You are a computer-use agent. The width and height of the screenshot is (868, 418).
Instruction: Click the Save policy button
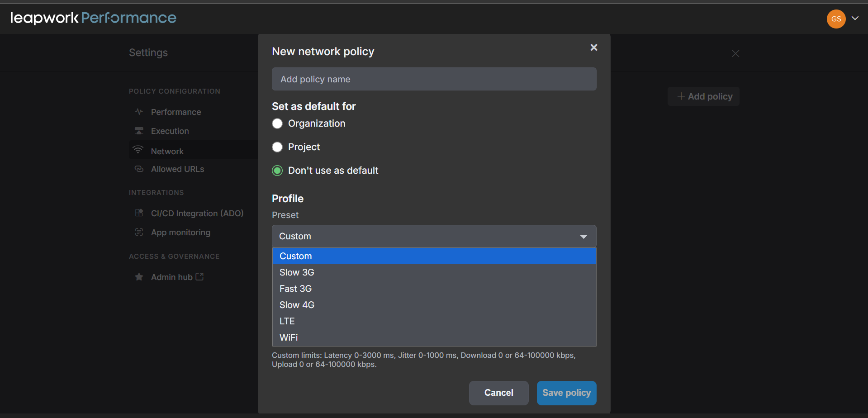(566, 393)
